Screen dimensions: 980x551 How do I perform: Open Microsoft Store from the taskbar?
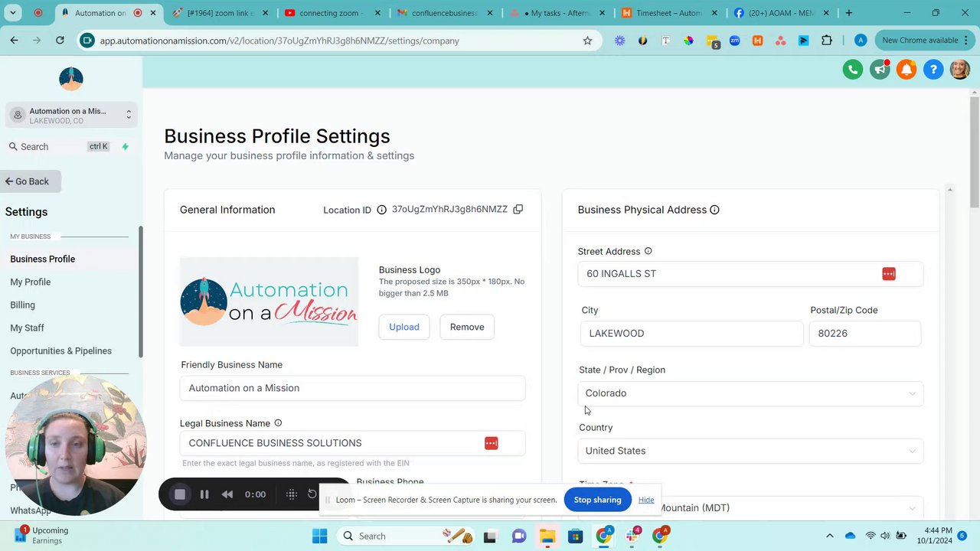(575, 536)
